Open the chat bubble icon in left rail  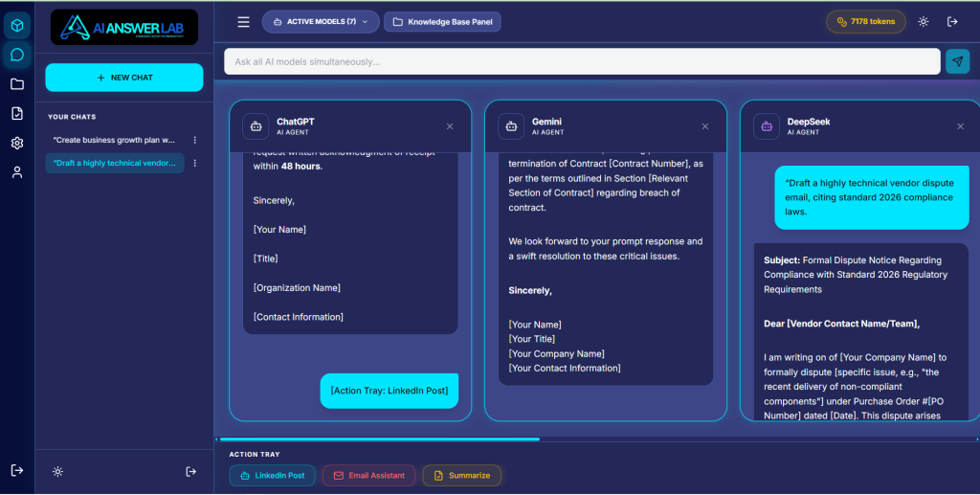tap(17, 55)
